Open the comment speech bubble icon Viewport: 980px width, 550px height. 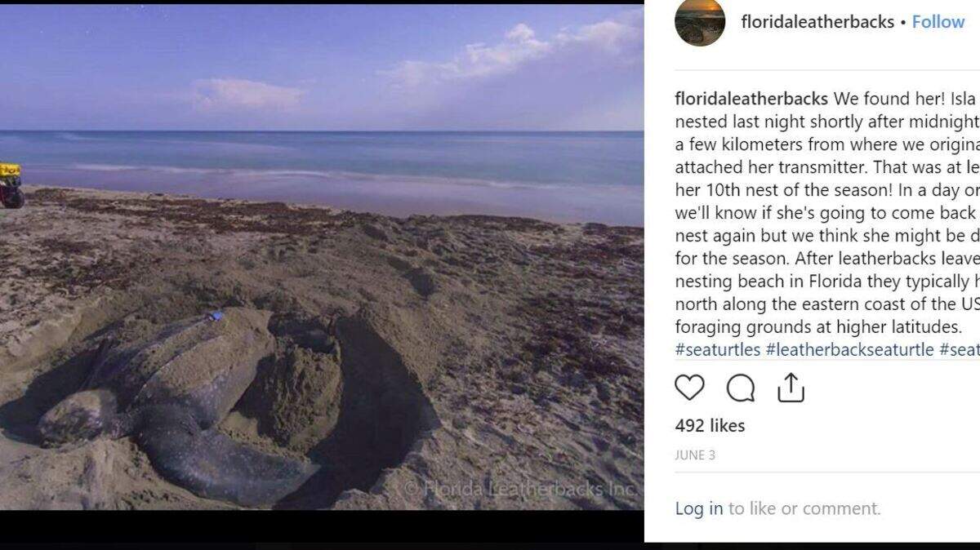(x=741, y=388)
